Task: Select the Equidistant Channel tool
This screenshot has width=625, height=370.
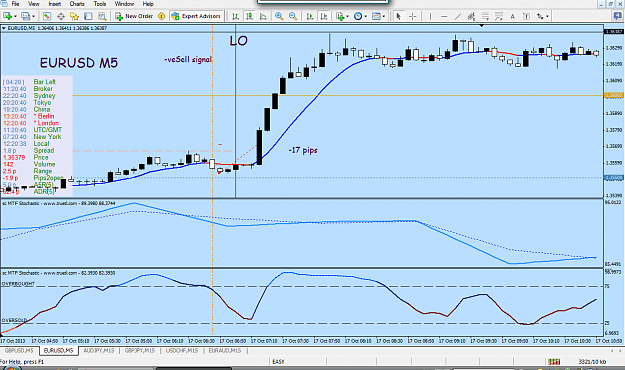Action: point(472,16)
